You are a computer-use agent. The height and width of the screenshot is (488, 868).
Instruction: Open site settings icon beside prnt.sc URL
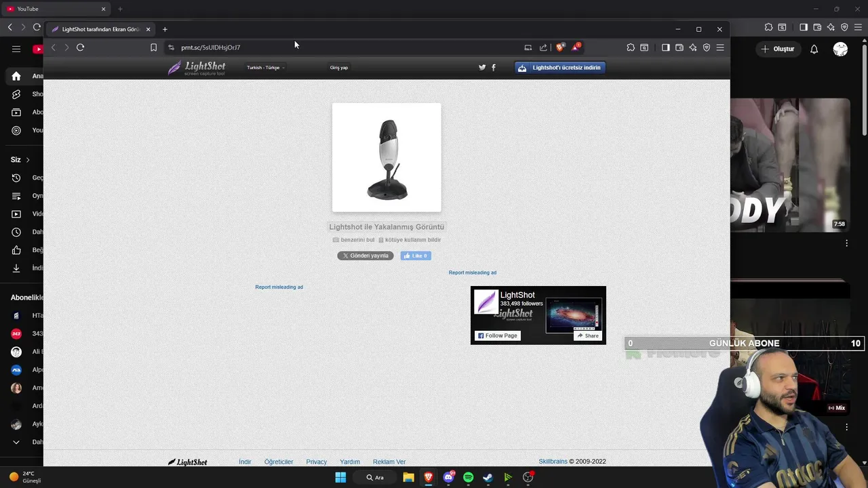point(171,47)
